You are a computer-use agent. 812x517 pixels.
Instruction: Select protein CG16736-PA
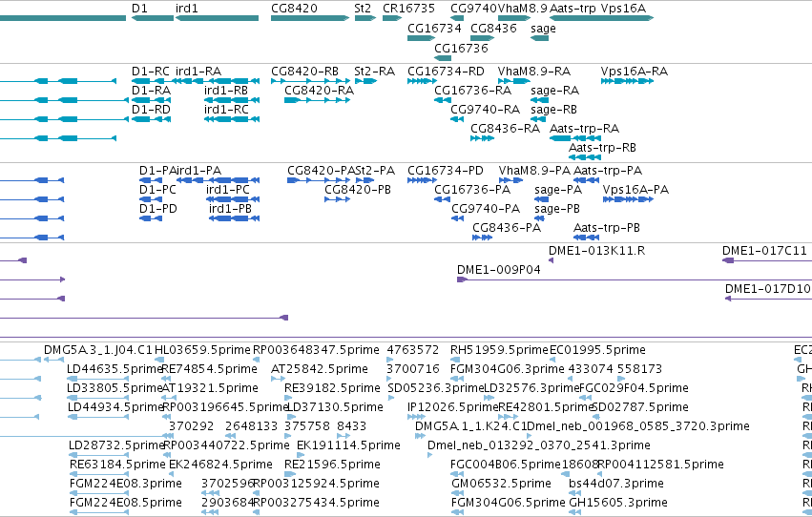pos(472,190)
